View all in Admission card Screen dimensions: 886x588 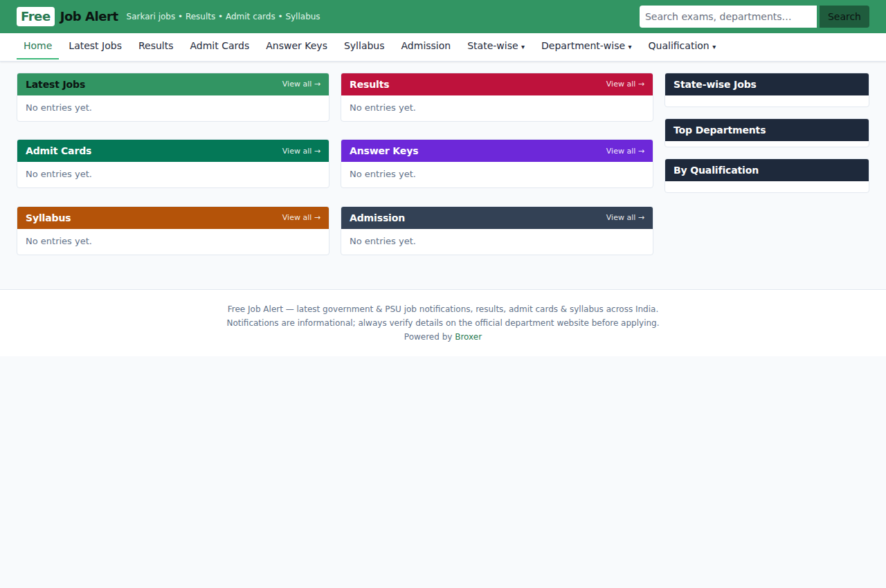click(x=625, y=218)
